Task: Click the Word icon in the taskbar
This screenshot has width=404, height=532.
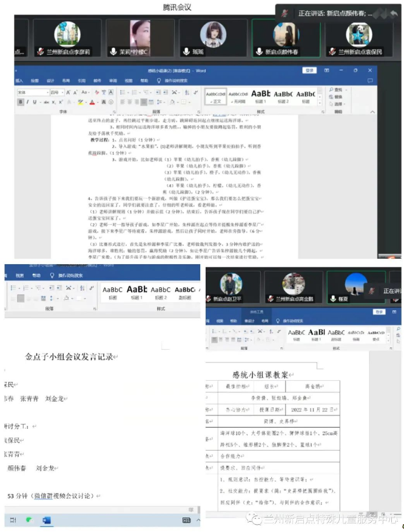Action: point(47,520)
